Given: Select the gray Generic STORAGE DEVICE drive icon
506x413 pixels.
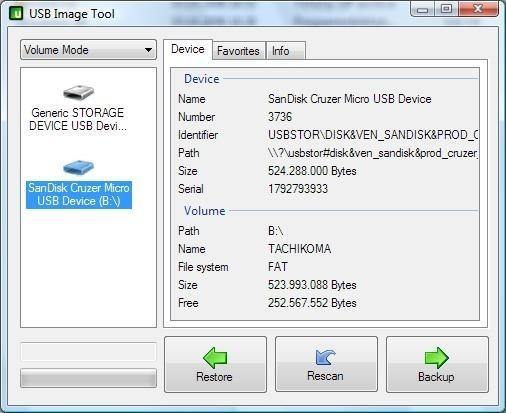Looking at the screenshot, I should click(x=78, y=92).
